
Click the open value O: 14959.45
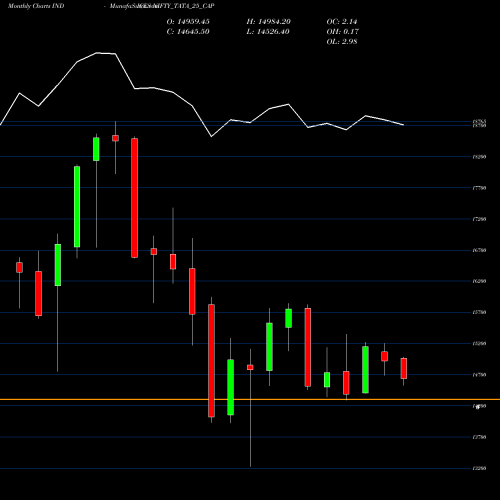coord(188,22)
